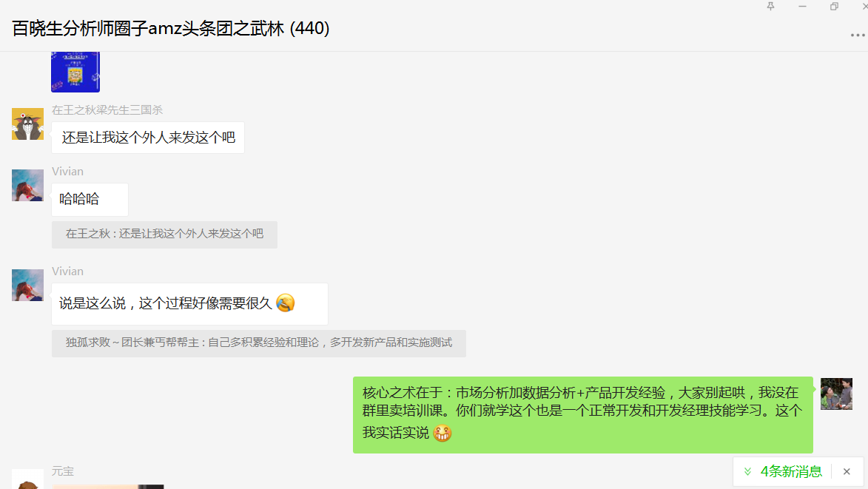
Task: Click my own avatar beside green message
Action: click(836, 394)
